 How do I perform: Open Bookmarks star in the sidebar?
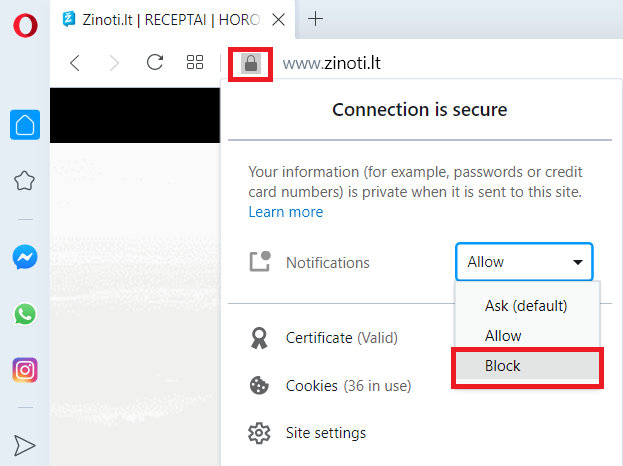coord(25,181)
